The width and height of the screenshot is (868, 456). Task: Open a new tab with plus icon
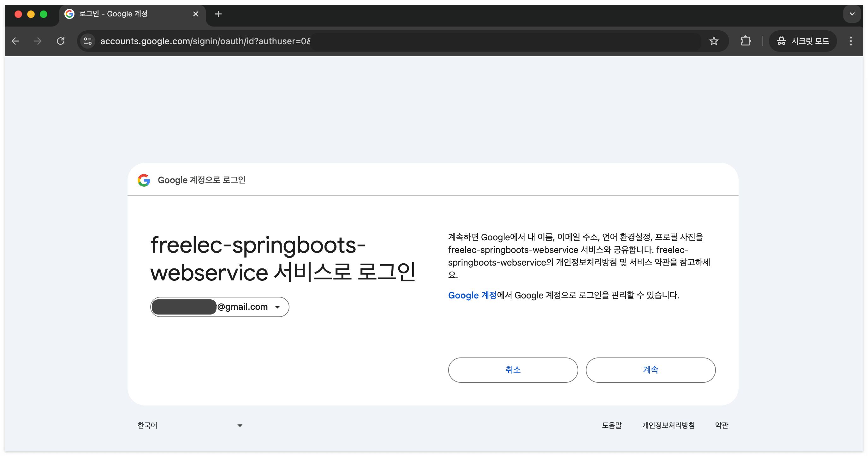coord(218,14)
